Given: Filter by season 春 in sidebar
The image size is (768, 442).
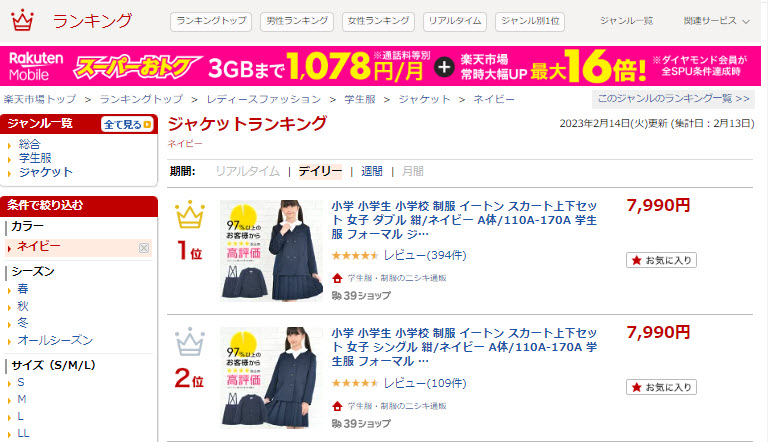Looking at the screenshot, I should click(23, 289).
